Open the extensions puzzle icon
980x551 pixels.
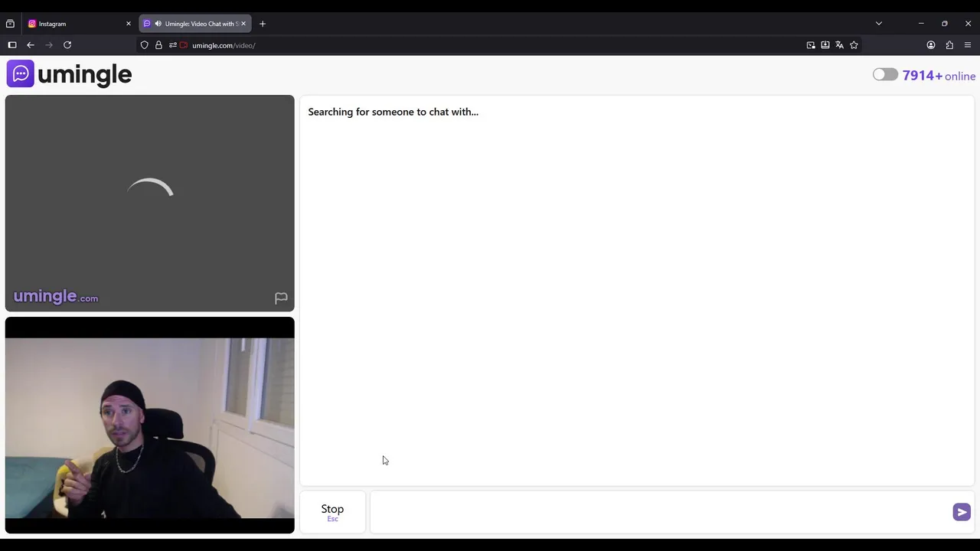coord(949,45)
